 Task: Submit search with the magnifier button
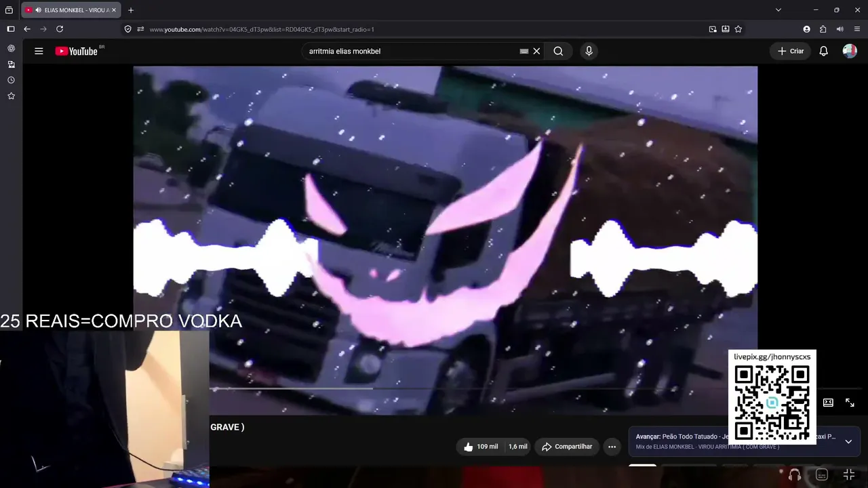coord(558,51)
